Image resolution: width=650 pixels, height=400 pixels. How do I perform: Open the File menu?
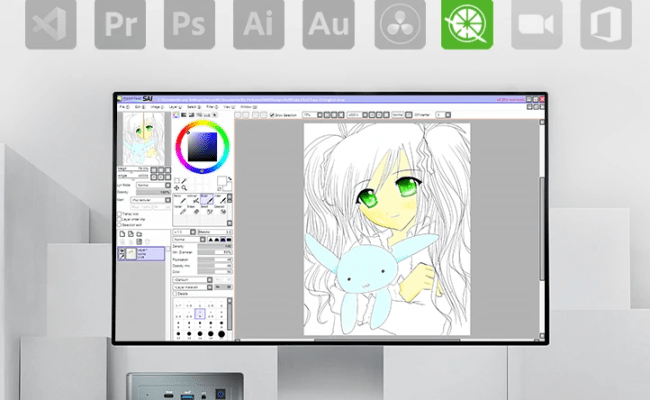pyautogui.click(x=124, y=107)
